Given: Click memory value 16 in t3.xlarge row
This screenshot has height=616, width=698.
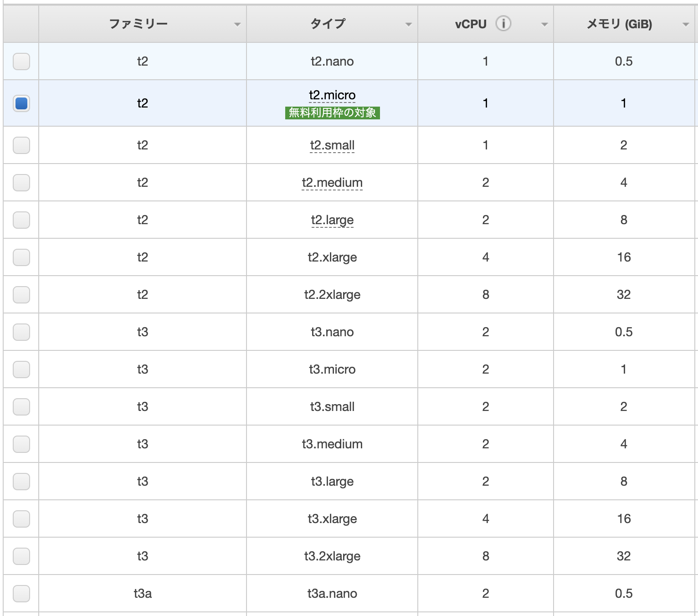Looking at the screenshot, I should pyautogui.click(x=624, y=519).
